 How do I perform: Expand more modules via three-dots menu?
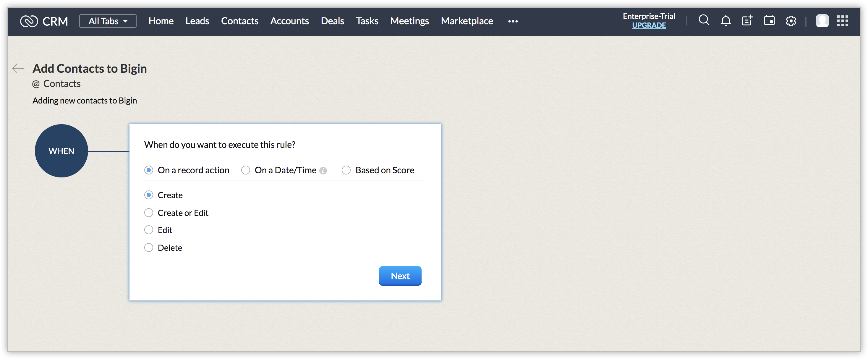[x=513, y=21]
